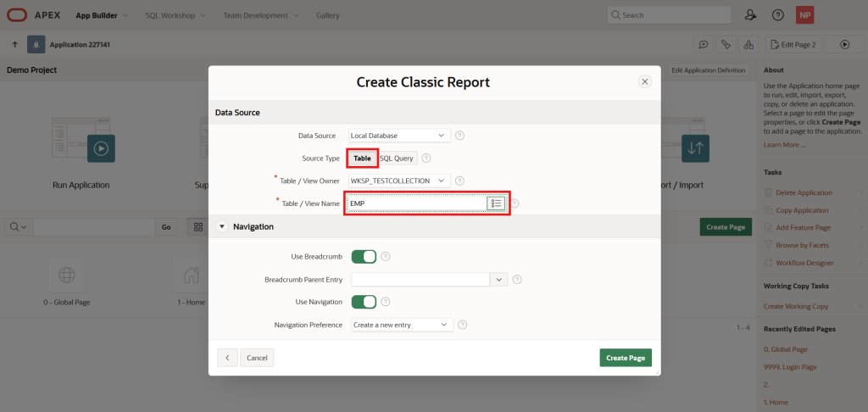The height and width of the screenshot is (412, 868).
Task: Open Workflow Designer task
Action: [805, 263]
